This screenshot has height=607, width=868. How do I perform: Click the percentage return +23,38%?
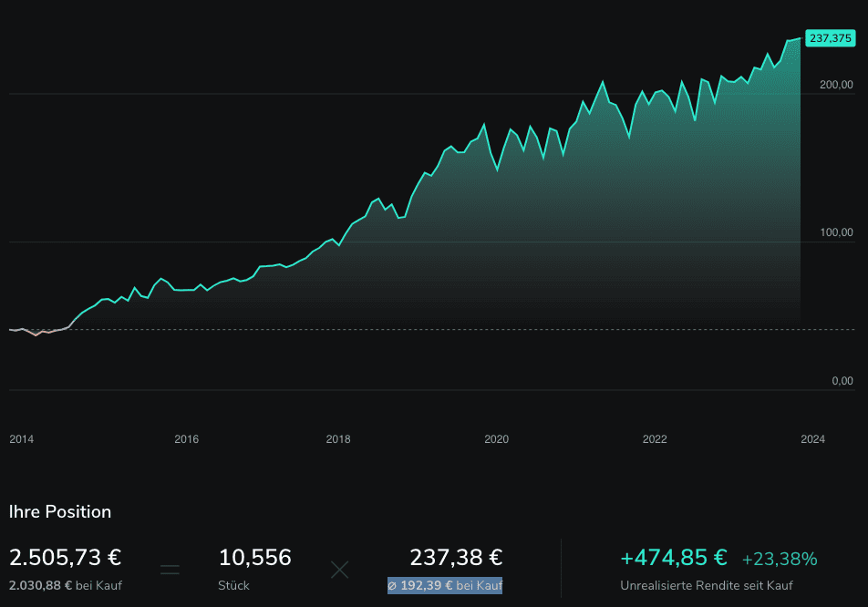click(x=780, y=559)
